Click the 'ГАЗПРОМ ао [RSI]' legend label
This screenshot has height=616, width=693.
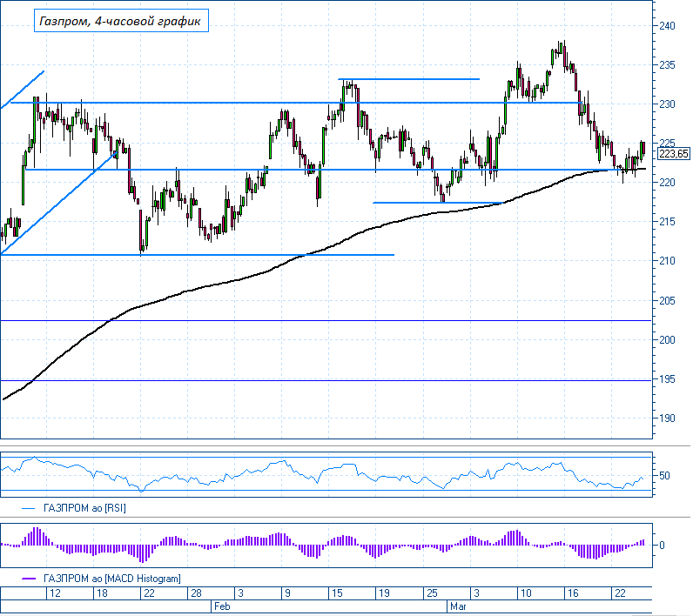tap(84, 508)
